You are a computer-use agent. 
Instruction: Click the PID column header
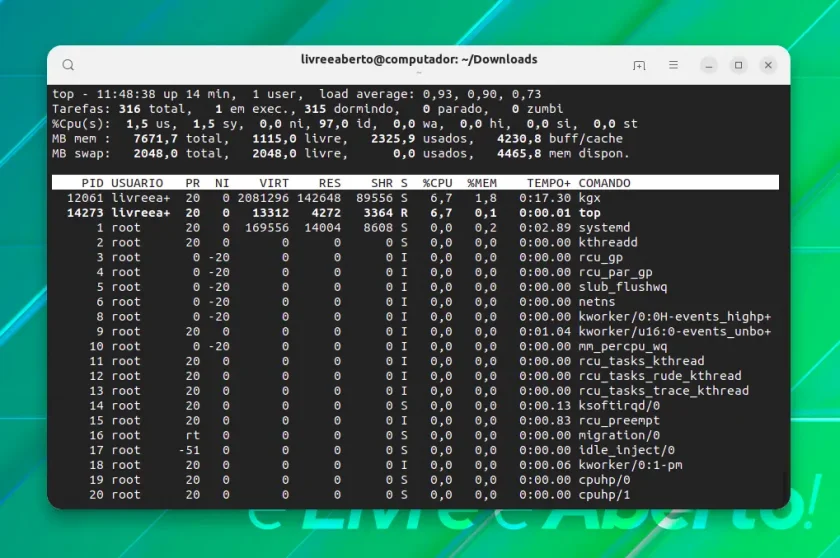coord(92,183)
